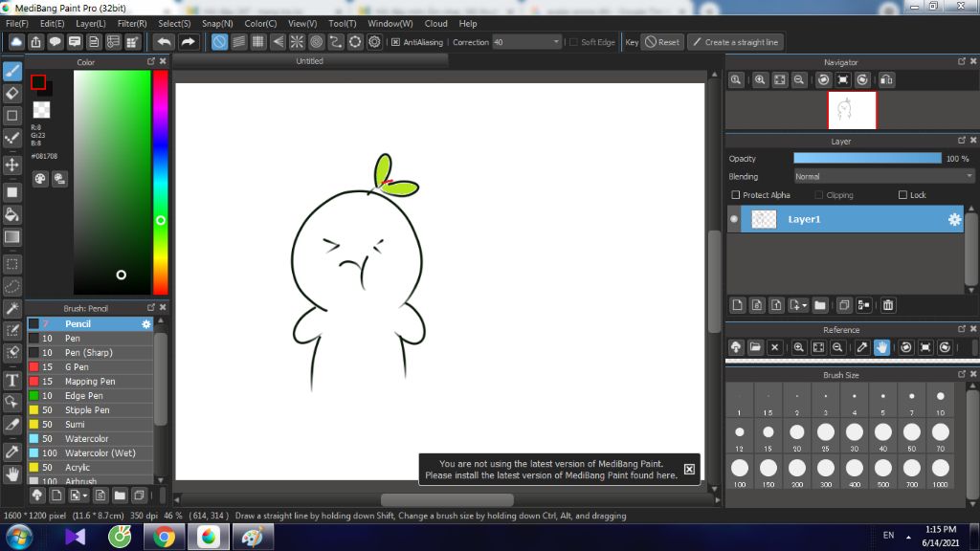
Task: Open the Correction value dropdown
Action: pos(556,42)
